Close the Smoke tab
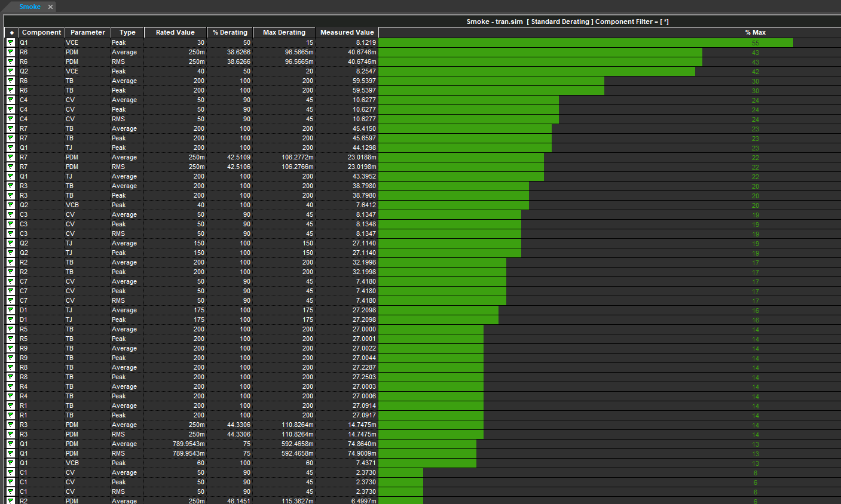The width and height of the screenshot is (841, 504). coord(50,7)
